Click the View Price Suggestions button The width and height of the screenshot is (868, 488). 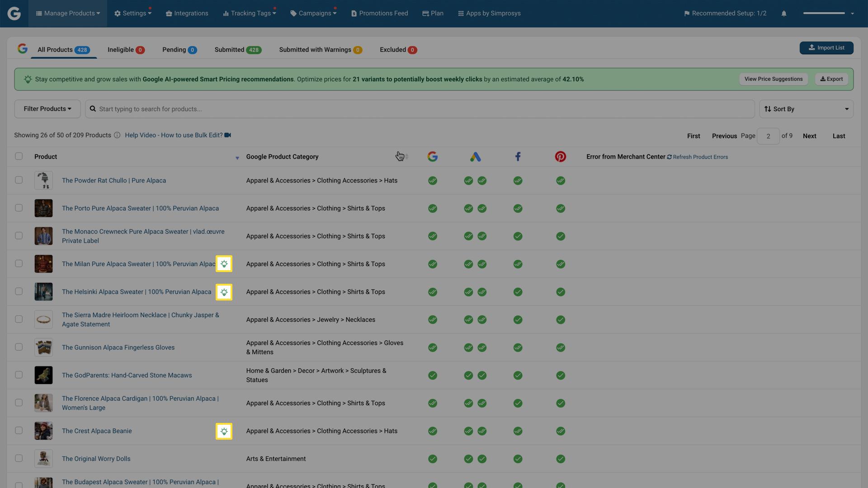[773, 79]
